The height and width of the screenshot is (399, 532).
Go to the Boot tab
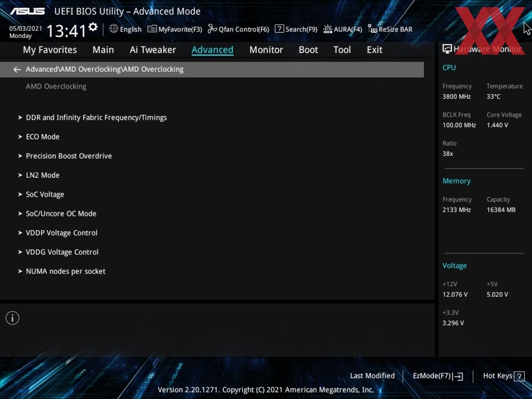[x=308, y=50]
